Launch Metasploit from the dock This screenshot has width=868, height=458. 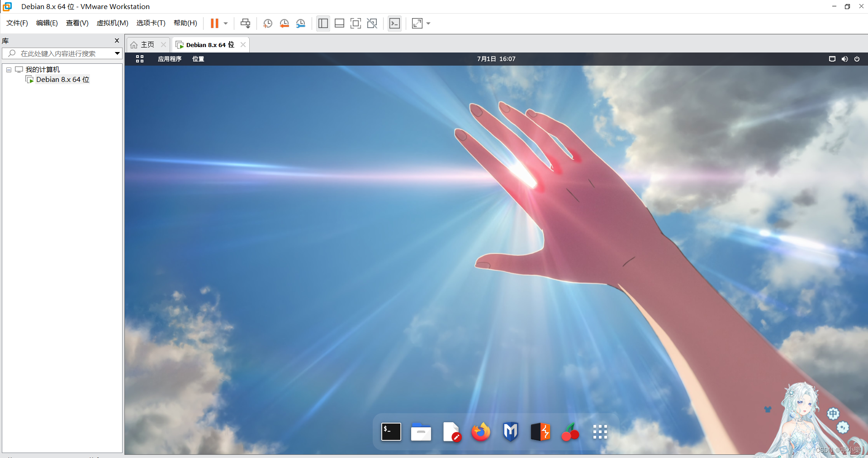[x=511, y=432]
